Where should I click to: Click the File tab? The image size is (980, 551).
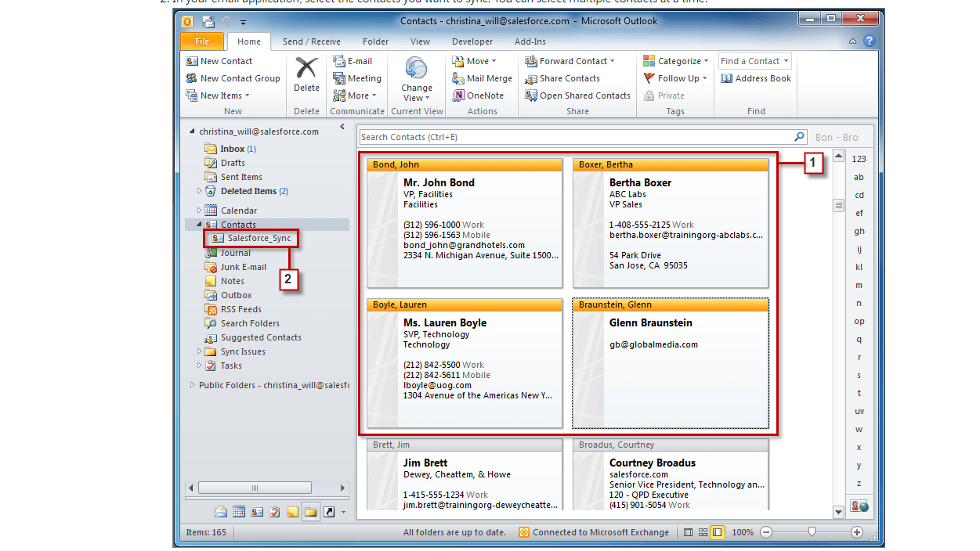[202, 41]
